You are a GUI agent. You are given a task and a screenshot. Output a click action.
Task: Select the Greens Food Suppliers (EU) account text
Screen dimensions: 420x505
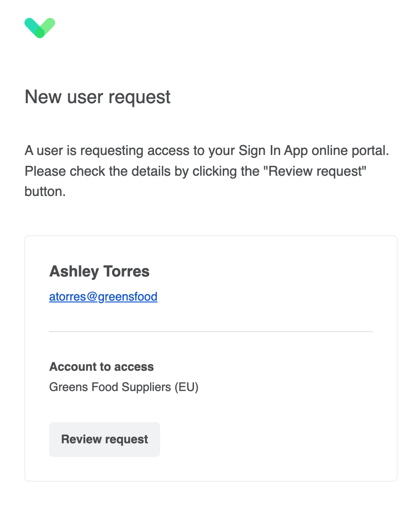[124, 387]
